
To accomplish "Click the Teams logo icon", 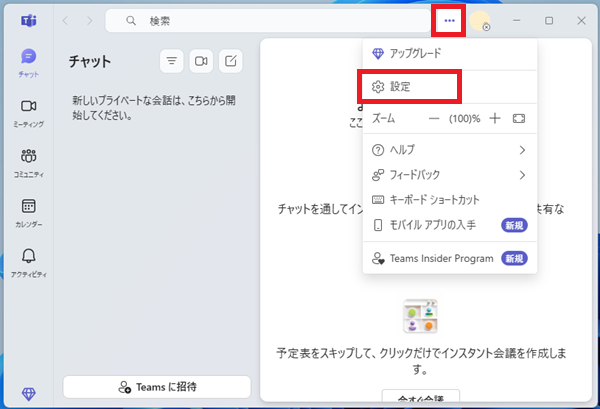I will (29, 21).
